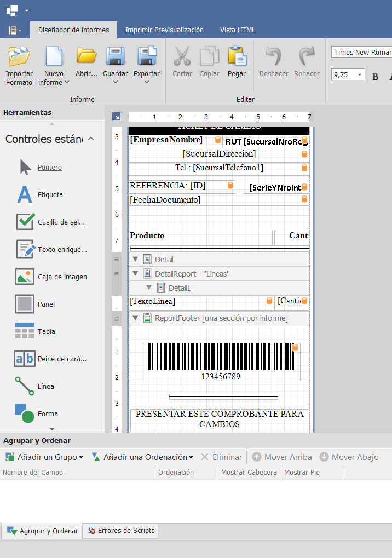The image size is (392, 558).
Task: Collapse the Controles estándar section
Action: tap(91, 139)
